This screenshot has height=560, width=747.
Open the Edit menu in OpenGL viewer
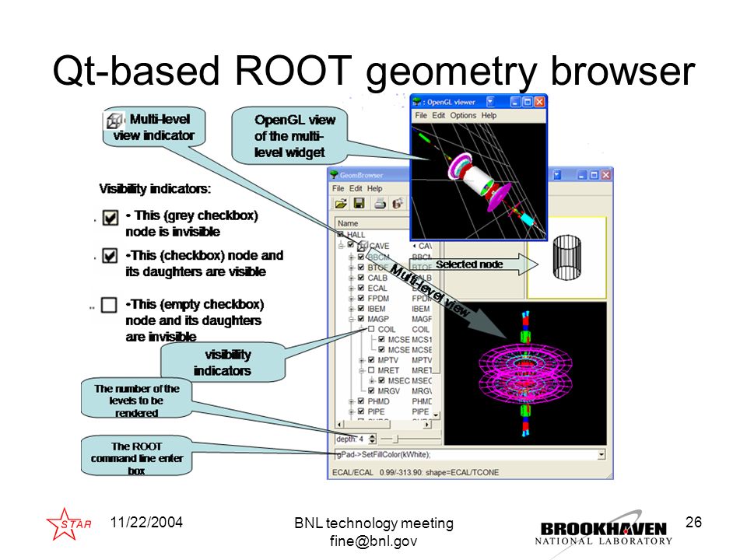click(438, 115)
